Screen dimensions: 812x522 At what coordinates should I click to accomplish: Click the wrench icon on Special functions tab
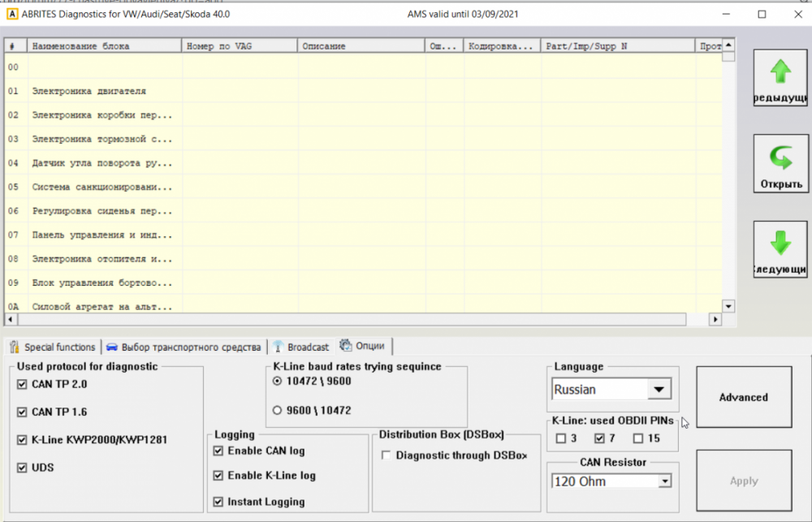(15, 347)
